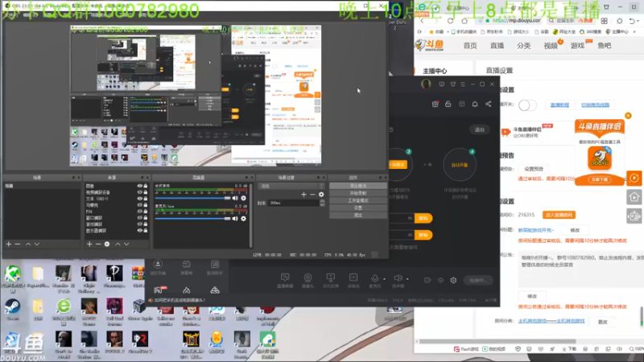644x362 pixels.
Task: Remove selected source with minus icon
Action: pyautogui.click(x=98, y=244)
